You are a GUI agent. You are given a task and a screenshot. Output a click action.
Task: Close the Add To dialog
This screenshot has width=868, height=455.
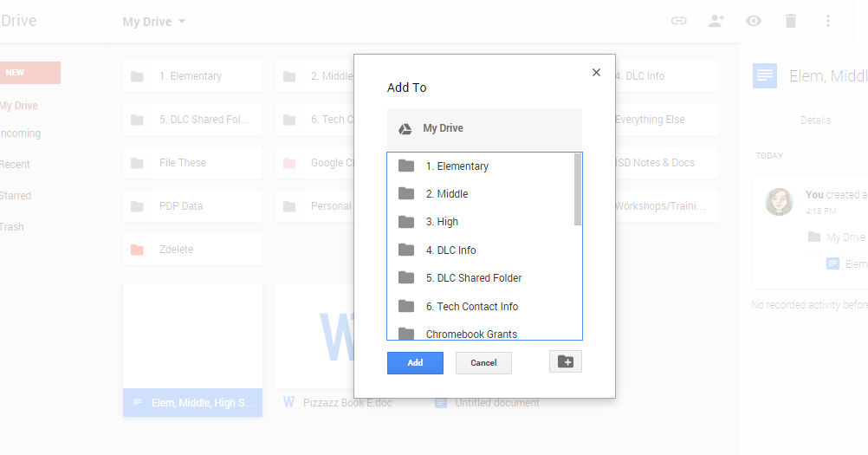point(596,73)
